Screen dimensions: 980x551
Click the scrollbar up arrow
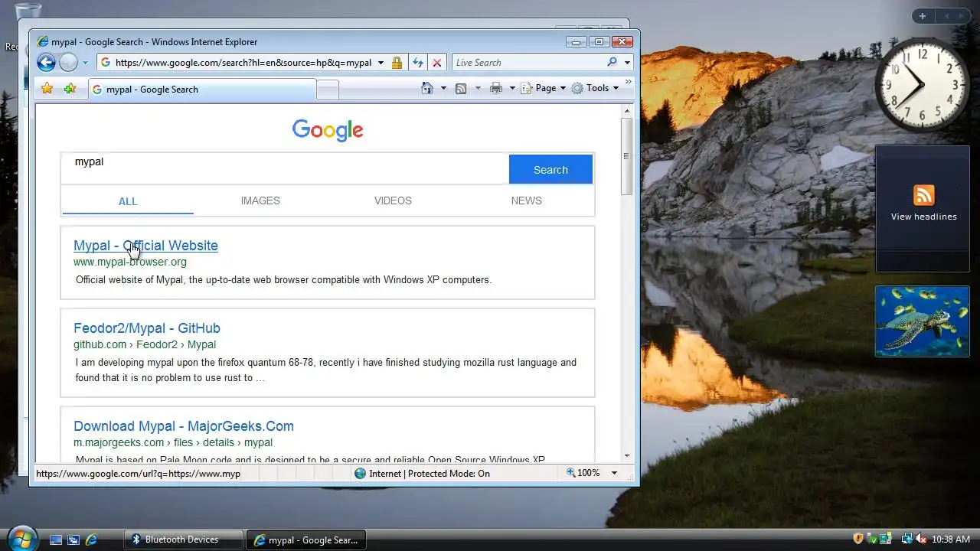[626, 112]
